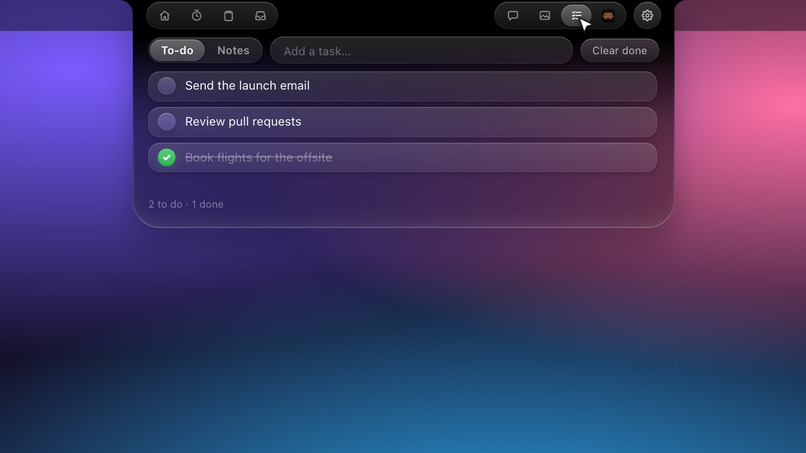Open the orange avatar icon

(x=608, y=15)
